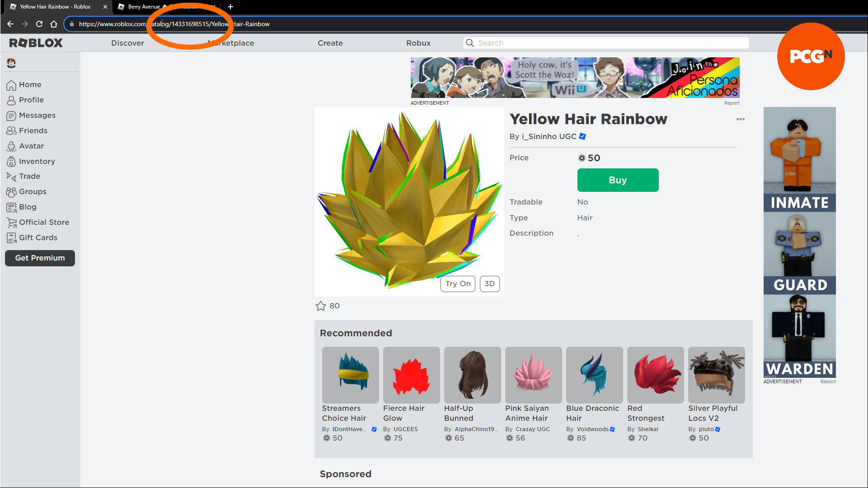Open Blue Draconic Hair thumbnail
This screenshot has height=488, width=868.
point(594,375)
